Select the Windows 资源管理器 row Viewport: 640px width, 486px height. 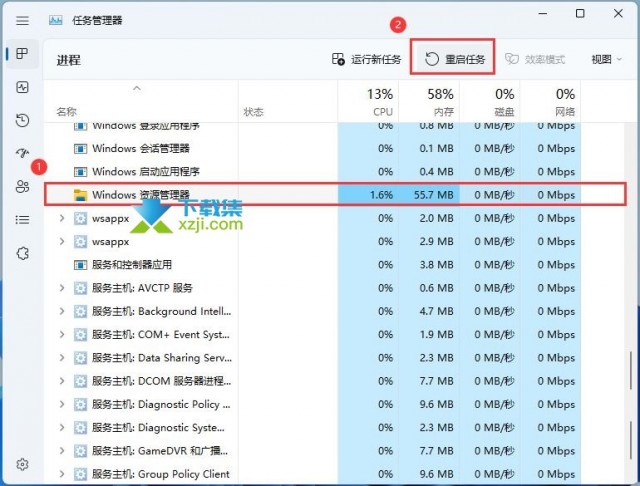335,195
